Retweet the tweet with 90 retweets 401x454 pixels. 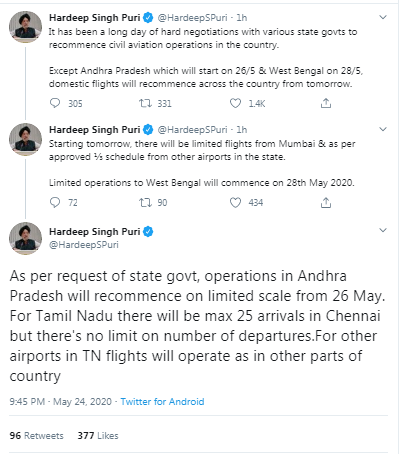pyautogui.click(x=145, y=202)
